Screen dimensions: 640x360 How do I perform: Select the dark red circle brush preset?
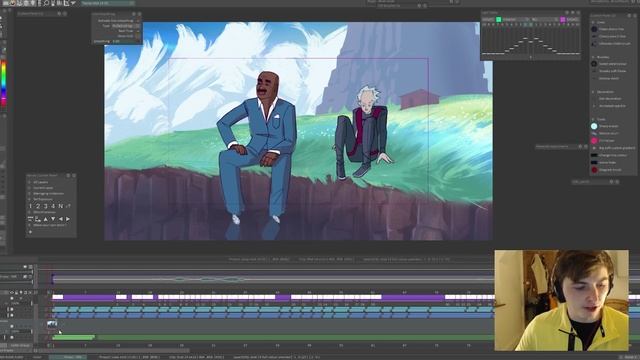(x=594, y=170)
